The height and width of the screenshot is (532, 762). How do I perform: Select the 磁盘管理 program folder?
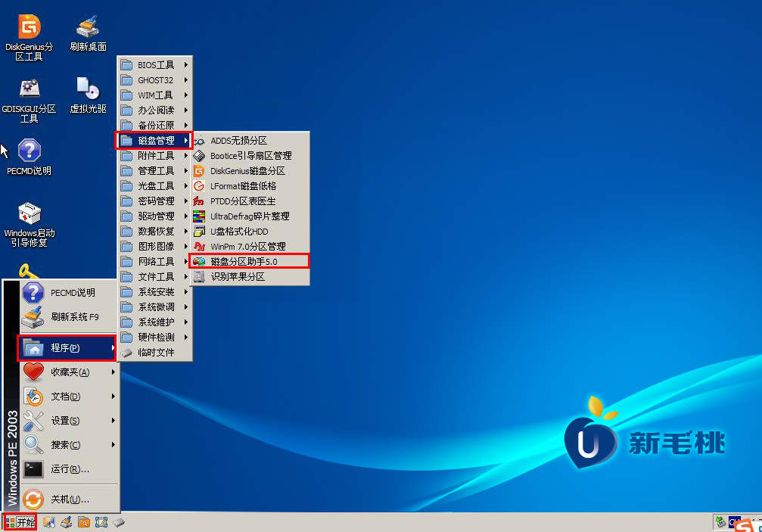tap(155, 141)
